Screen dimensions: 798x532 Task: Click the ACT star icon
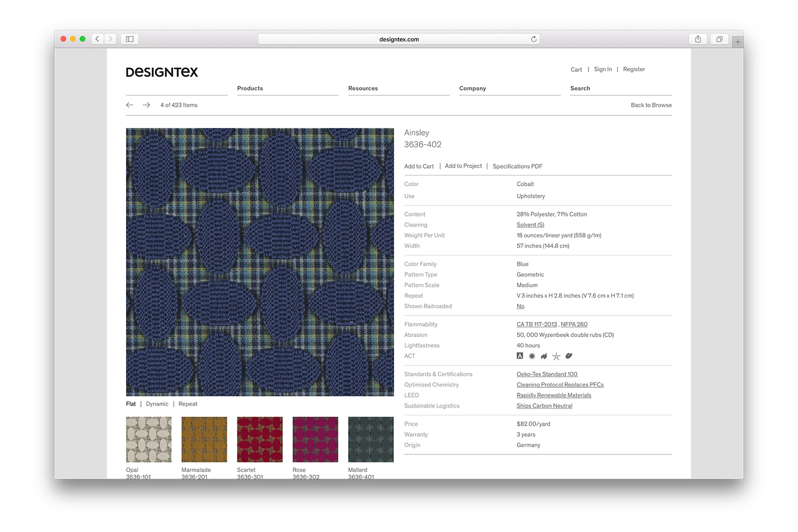coord(556,356)
